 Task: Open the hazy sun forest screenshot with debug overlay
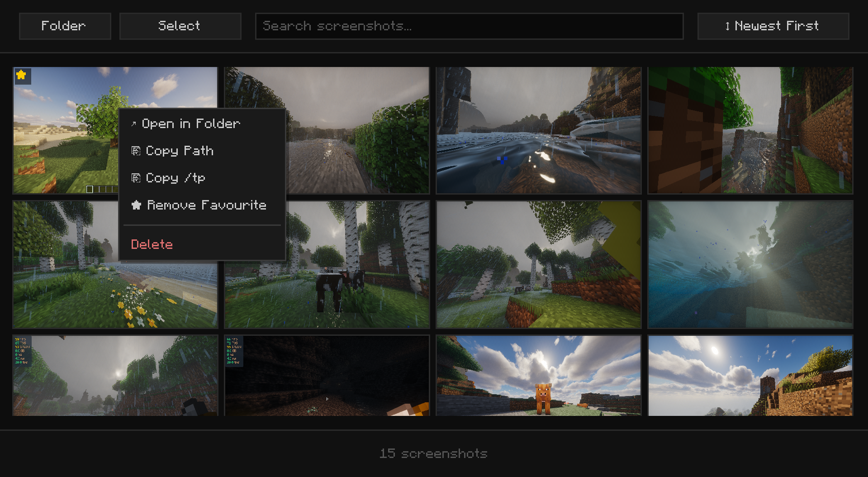point(115,375)
